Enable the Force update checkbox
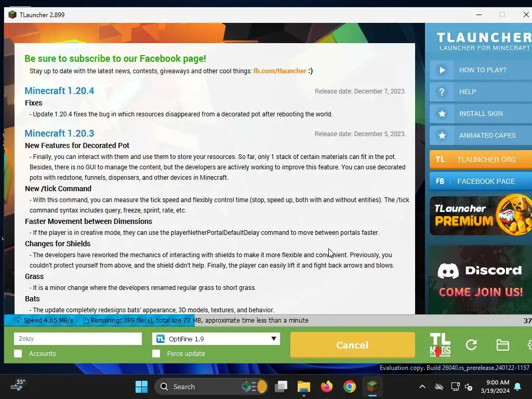The width and height of the screenshot is (532, 399). 156,353
